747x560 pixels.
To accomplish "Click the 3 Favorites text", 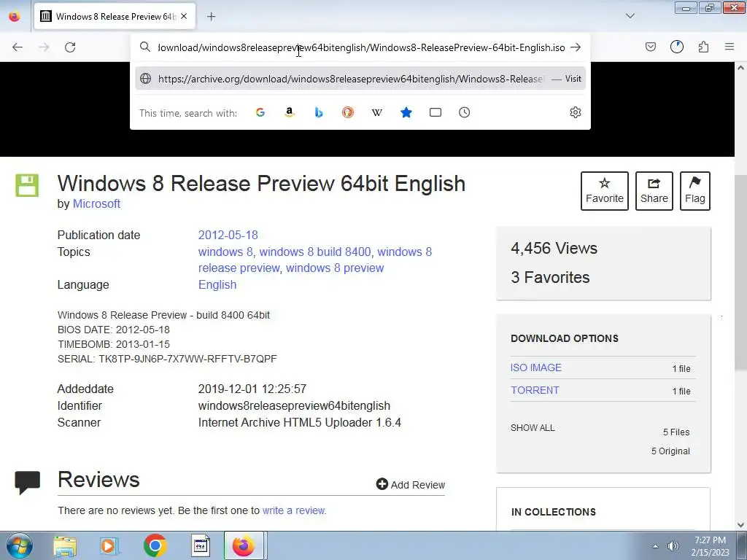I will [550, 277].
